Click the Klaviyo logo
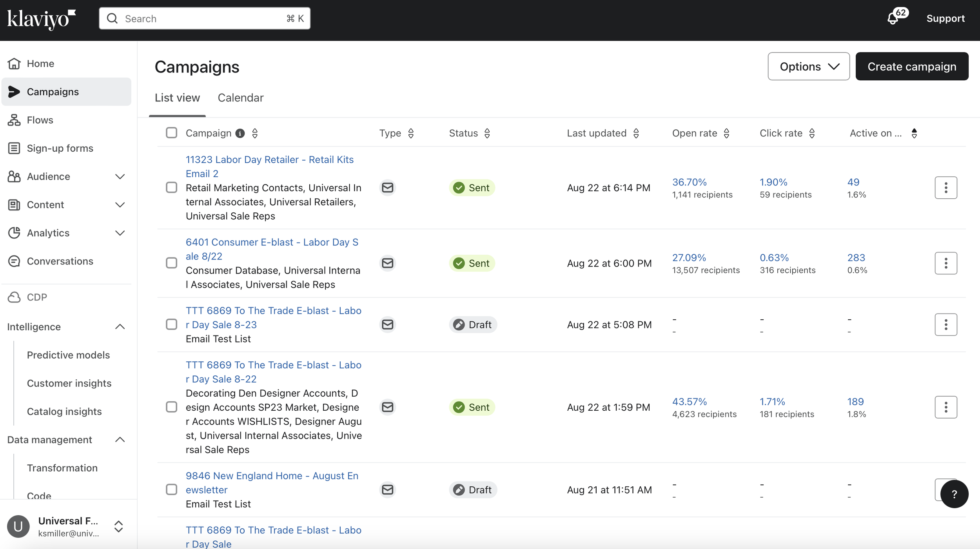The image size is (980, 549). pyautogui.click(x=41, y=19)
